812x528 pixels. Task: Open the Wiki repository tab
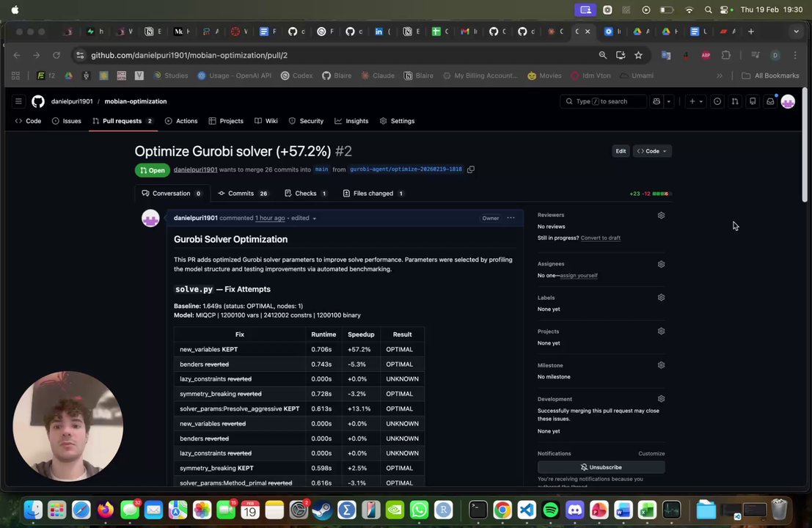tap(266, 121)
